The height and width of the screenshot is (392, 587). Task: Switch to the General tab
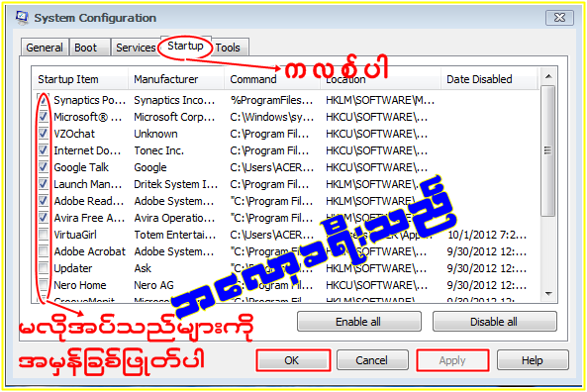pyautogui.click(x=45, y=48)
